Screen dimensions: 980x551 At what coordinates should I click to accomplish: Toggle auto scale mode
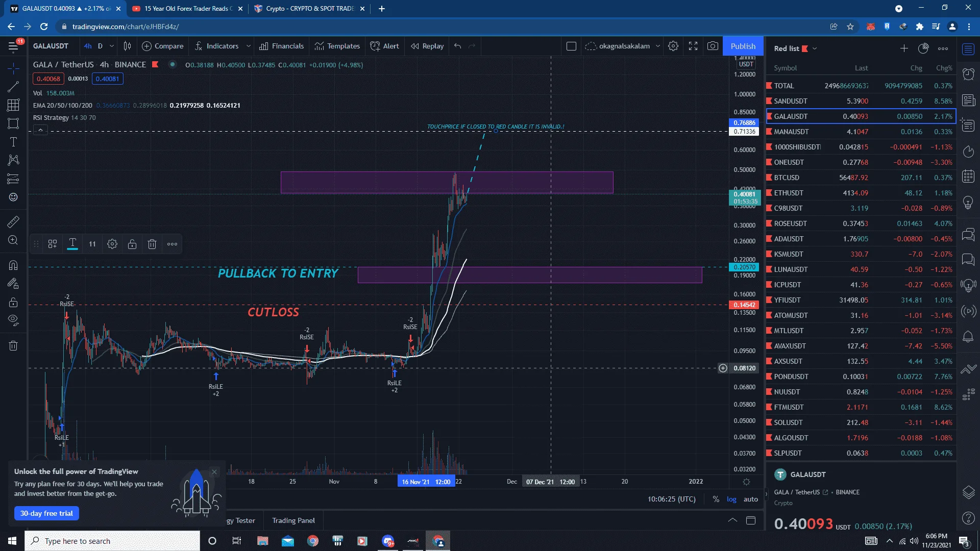pyautogui.click(x=750, y=499)
